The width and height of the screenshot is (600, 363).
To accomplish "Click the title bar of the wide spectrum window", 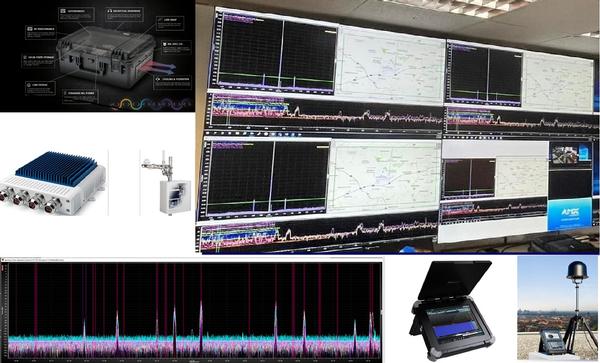I will (x=191, y=260).
